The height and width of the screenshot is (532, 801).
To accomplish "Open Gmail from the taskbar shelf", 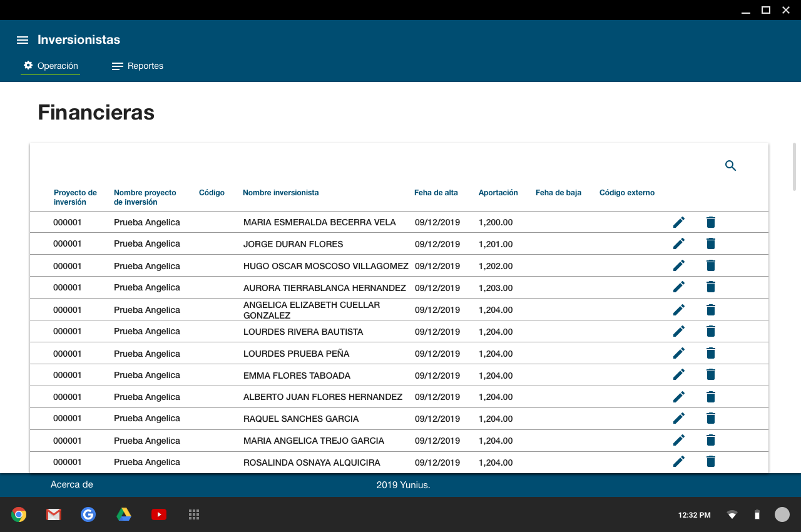I will pos(54,514).
